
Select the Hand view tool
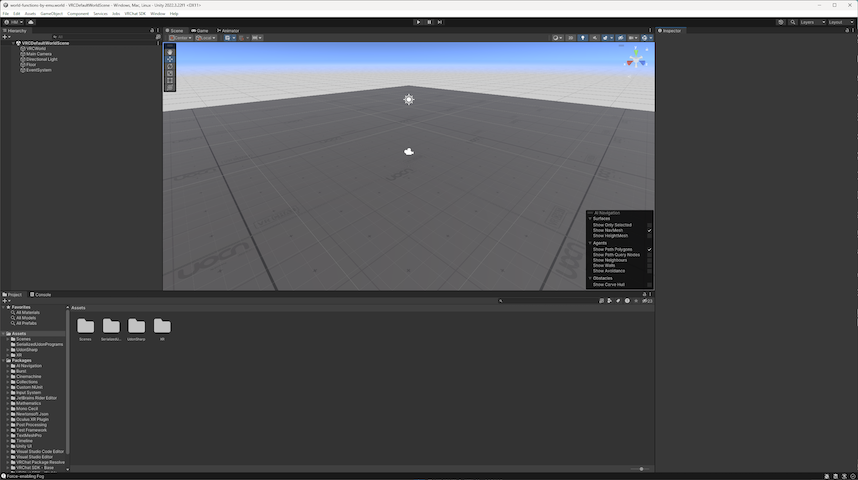[x=170, y=52]
